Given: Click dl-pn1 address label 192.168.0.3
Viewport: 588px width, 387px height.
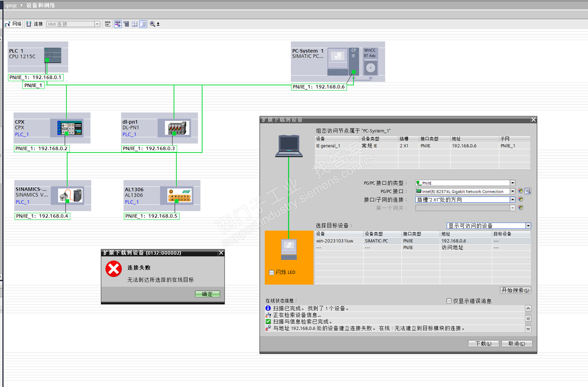Looking at the screenshot, I should [x=149, y=148].
